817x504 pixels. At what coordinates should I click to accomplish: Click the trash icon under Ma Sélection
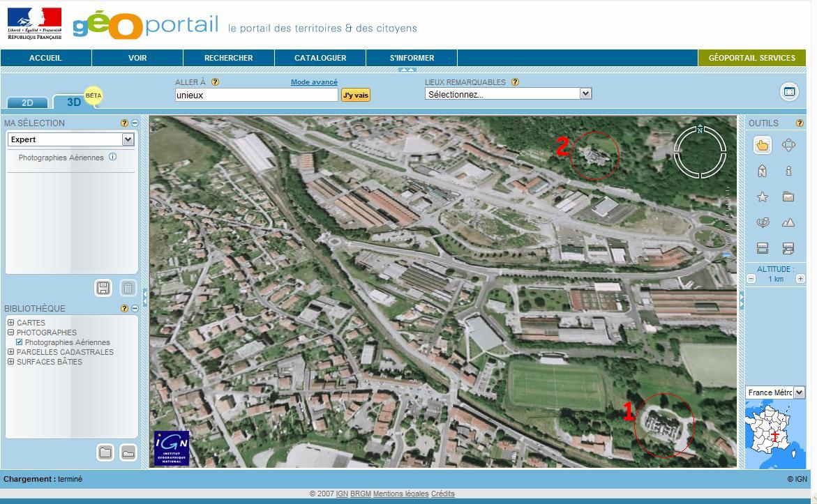coord(128,287)
